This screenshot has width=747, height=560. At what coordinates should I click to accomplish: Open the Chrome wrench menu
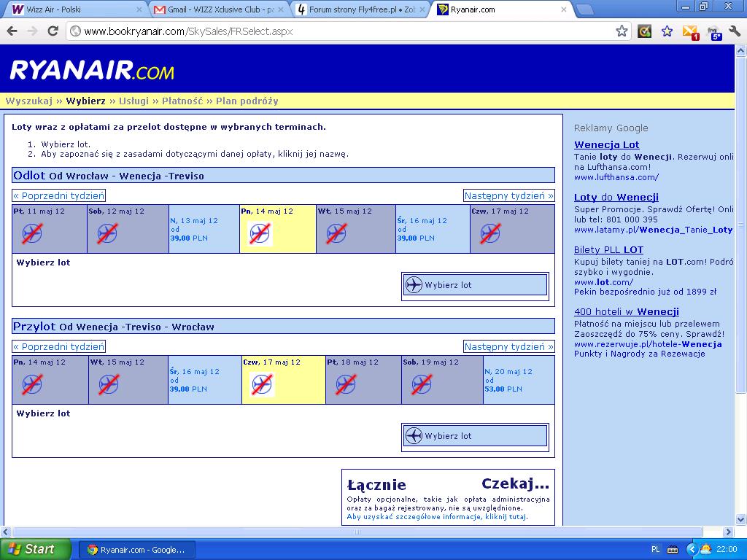[734, 31]
